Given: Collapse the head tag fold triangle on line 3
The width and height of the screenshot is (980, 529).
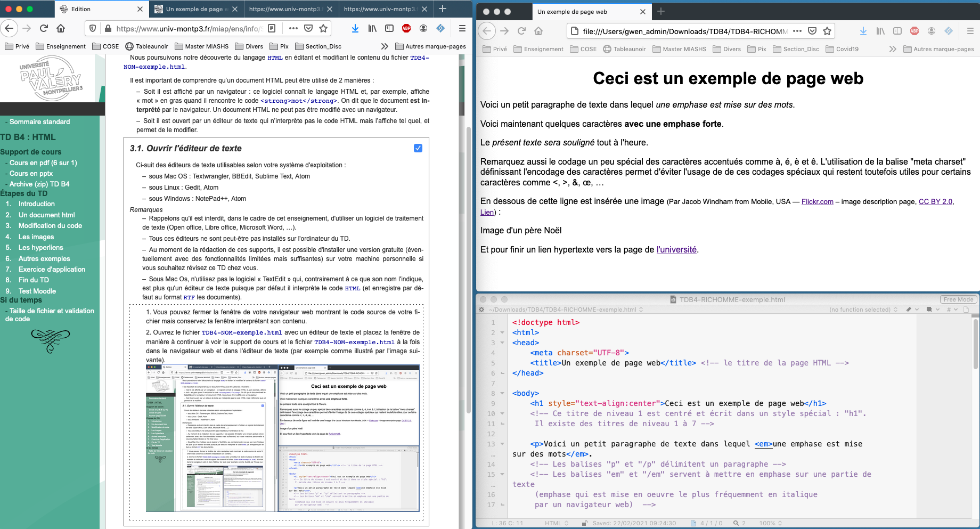Looking at the screenshot, I should pos(502,343).
